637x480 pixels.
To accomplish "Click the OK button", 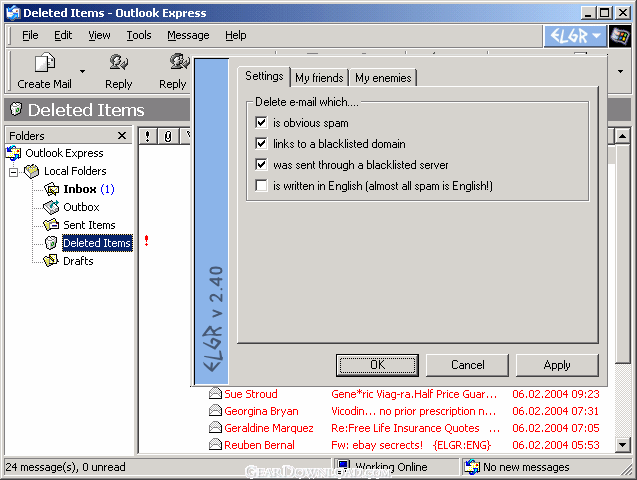I will point(377,365).
